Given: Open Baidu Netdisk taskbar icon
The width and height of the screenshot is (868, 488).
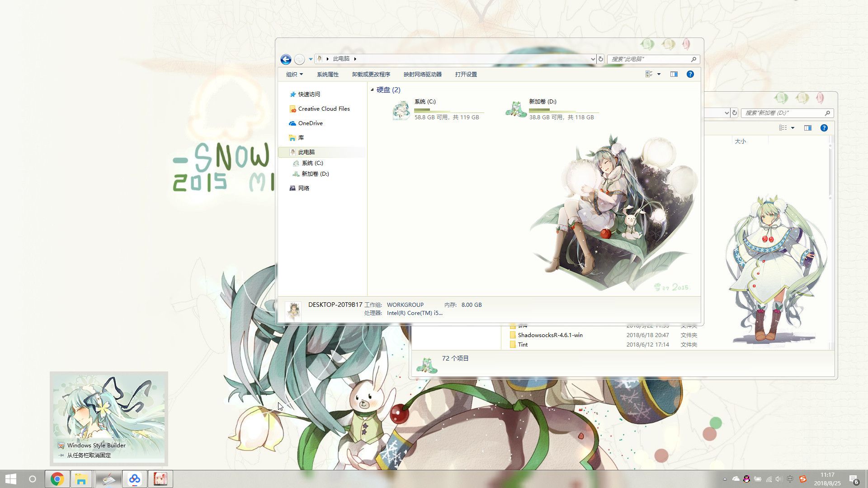Looking at the screenshot, I should pyautogui.click(x=134, y=479).
